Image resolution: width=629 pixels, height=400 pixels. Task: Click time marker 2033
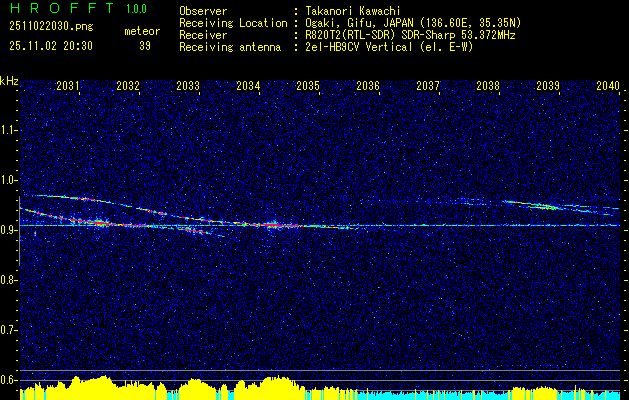click(188, 85)
